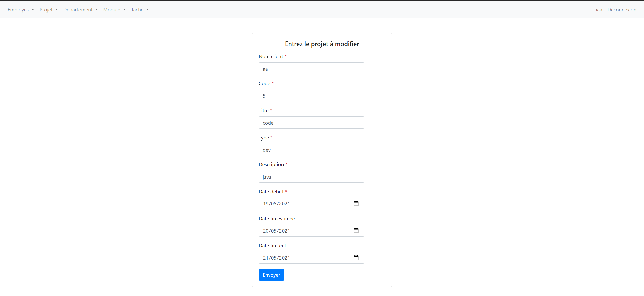Open the Date fin estimée calendar picker icon
Image resolution: width=644 pixels, height=296 pixels.
(356, 230)
